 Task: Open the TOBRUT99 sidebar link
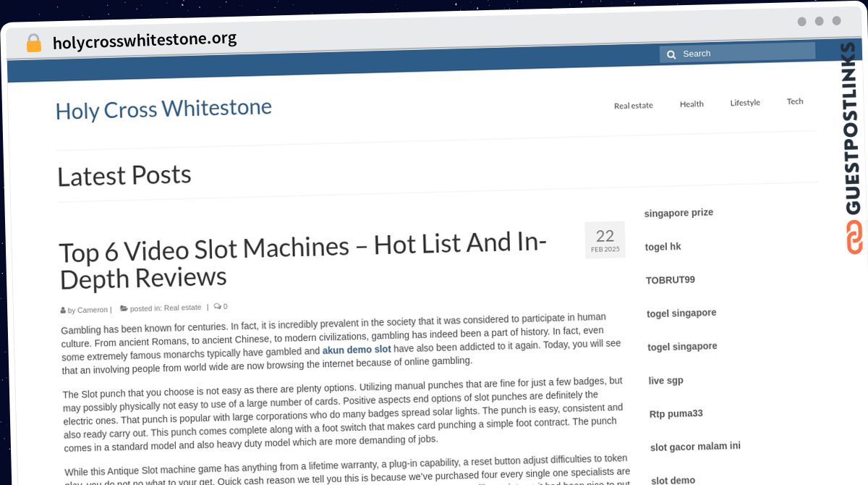[x=670, y=280]
